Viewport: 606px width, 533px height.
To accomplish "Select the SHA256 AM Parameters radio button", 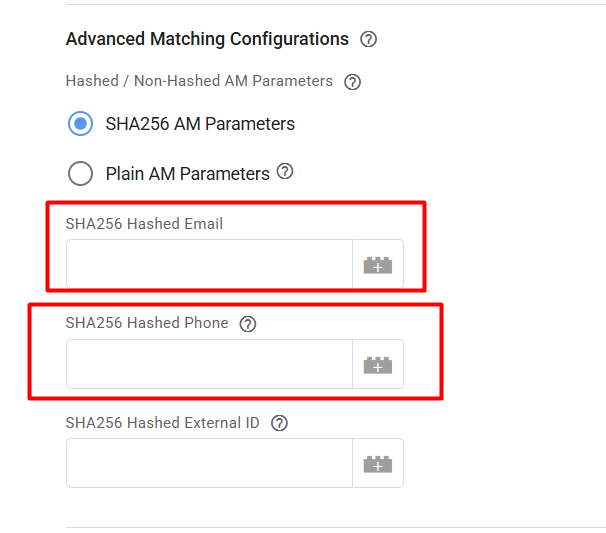I will click(x=80, y=124).
